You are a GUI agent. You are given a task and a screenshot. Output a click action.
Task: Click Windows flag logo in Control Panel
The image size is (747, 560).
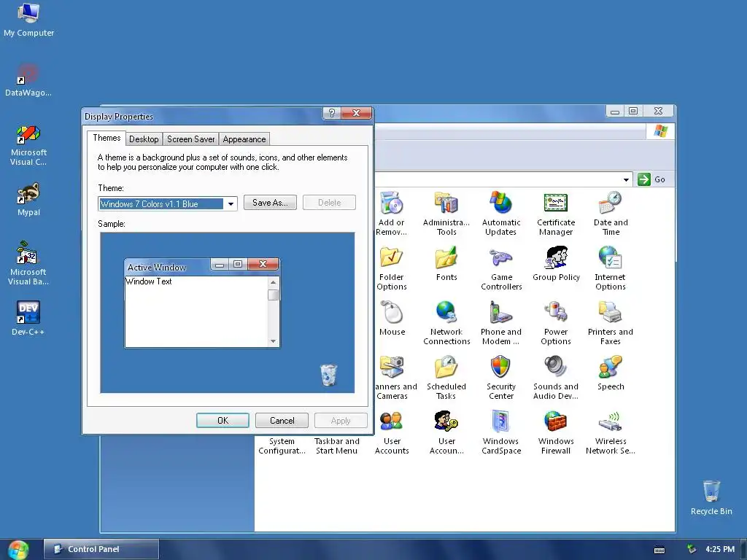point(661,131)
